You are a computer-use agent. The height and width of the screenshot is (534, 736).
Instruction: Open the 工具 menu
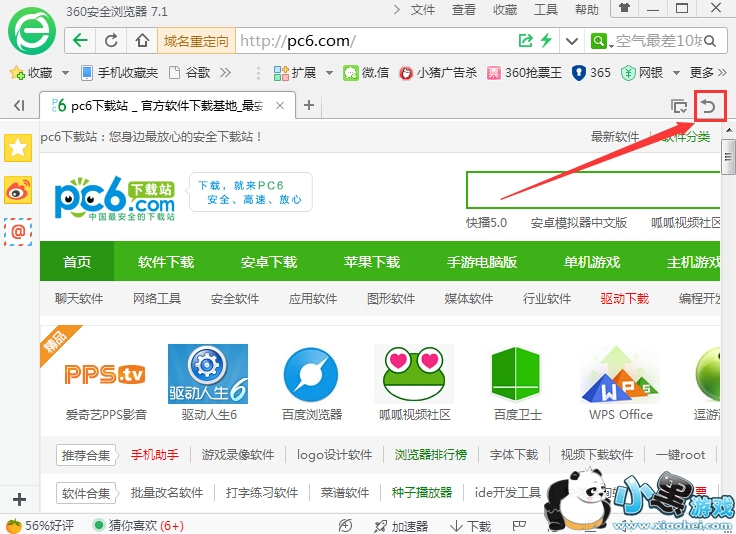545,10
